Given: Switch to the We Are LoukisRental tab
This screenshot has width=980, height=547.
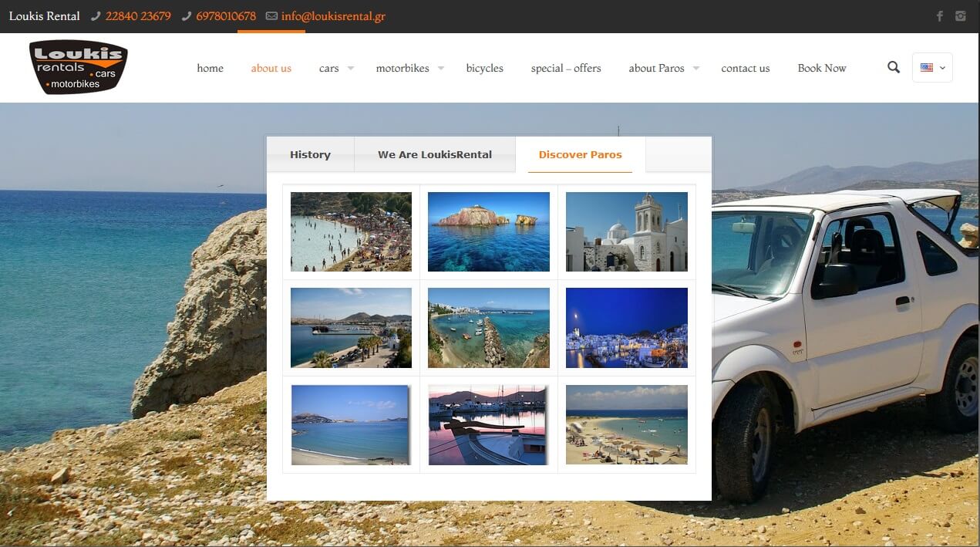Looking at the screenshot, I should tap(435, 154).
